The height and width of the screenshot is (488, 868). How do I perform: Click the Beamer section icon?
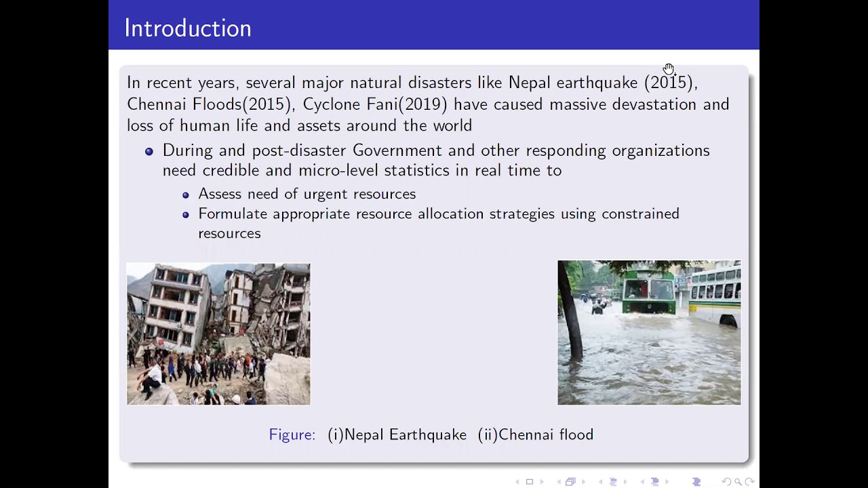[x=655, y=482]
